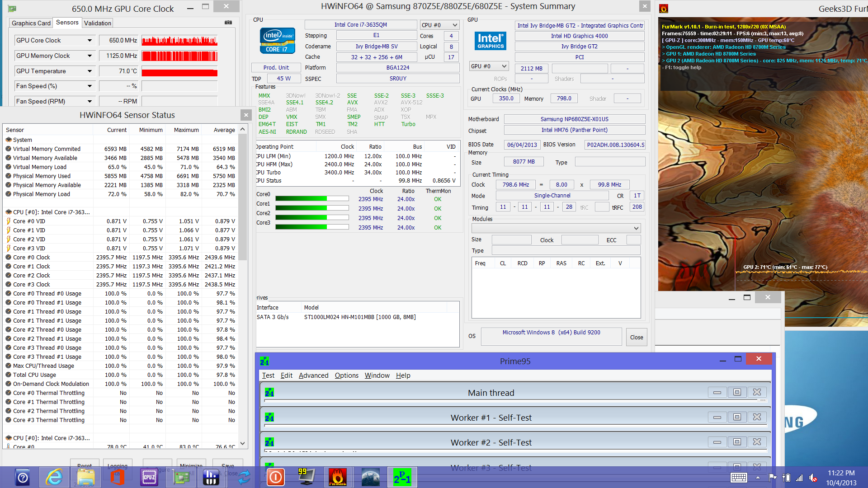Click the GPU Core Clock graph
Screen dimensions: 868x488
pyautogui.click(x=179, y=41)
